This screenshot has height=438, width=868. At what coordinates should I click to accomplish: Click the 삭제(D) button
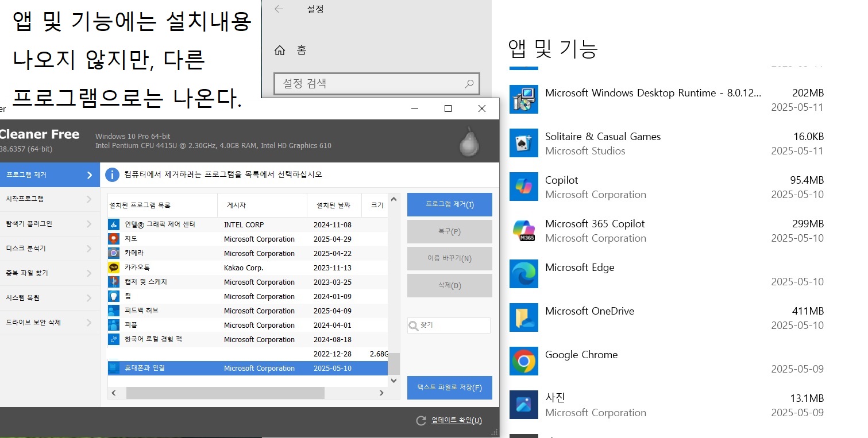450,286
